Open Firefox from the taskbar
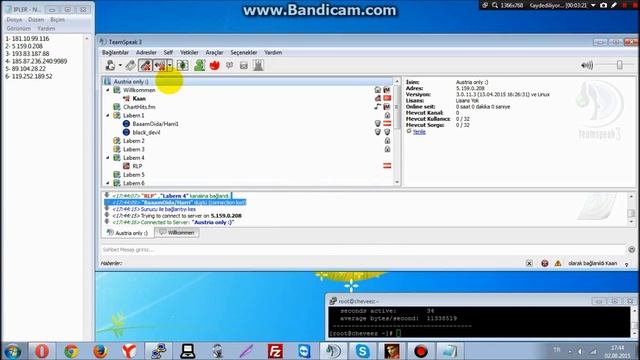 (100, 351)
